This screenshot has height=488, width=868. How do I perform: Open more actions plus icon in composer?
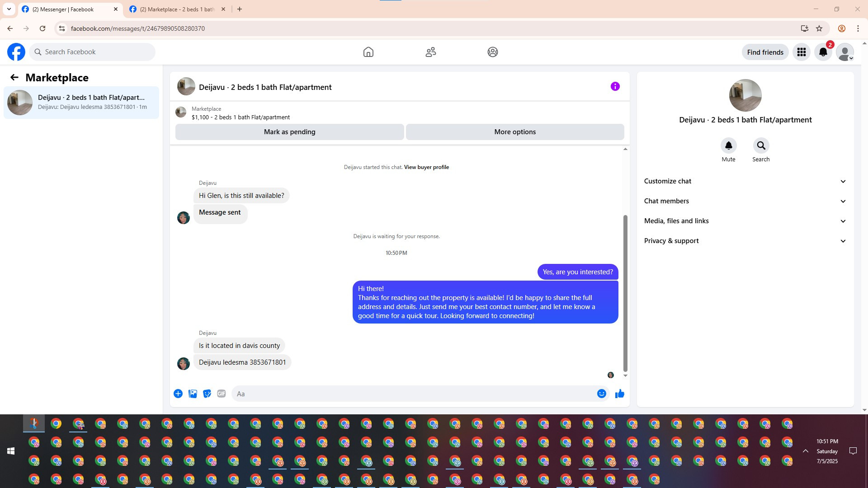coord(178,394)
